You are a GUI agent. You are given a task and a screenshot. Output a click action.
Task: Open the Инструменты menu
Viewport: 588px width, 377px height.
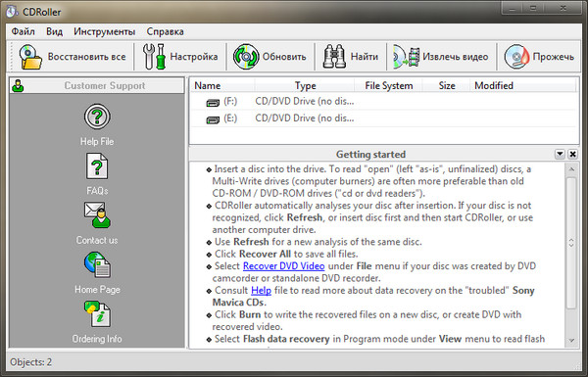tap(105, 31)
